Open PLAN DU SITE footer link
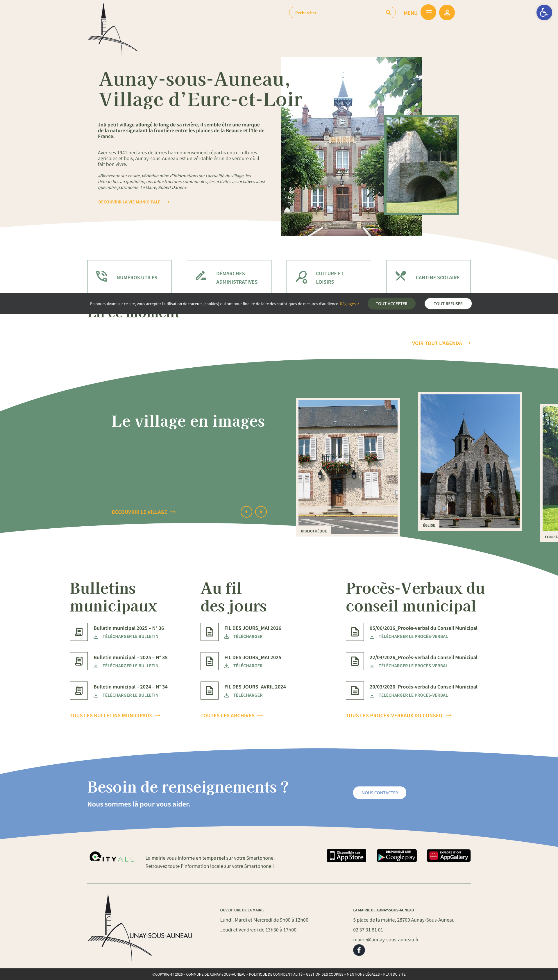The width and height of the screenshot is (558, 980). coord(394,974)
